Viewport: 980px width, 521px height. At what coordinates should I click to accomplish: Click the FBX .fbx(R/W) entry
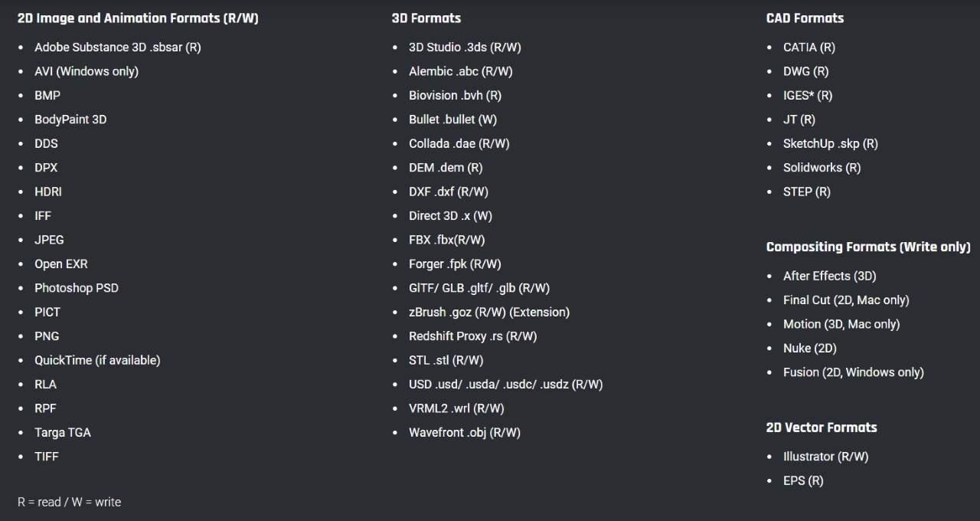(446, 240)
